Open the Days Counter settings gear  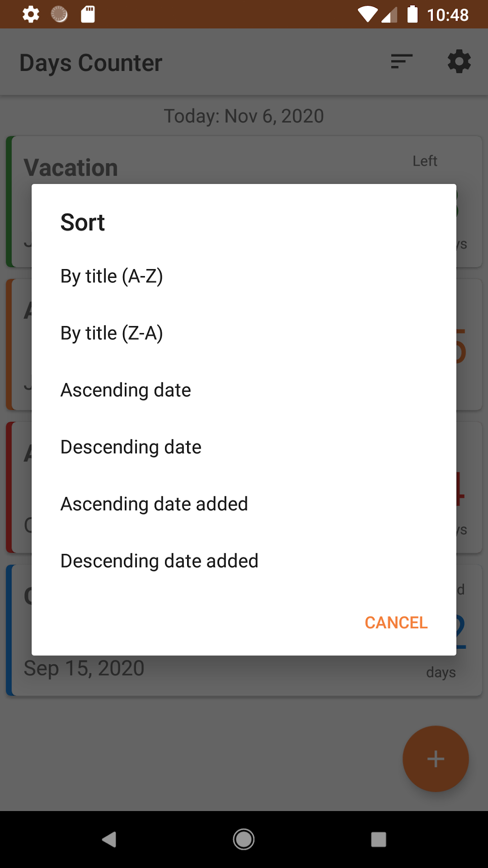(458, 61)
